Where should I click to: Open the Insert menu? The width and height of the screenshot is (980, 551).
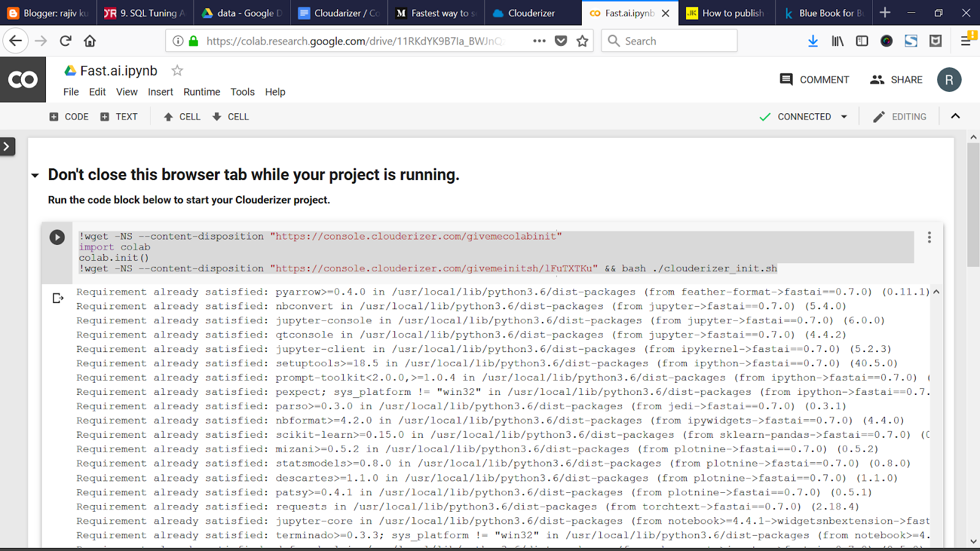pyautogui.click(x=160, y=92)
